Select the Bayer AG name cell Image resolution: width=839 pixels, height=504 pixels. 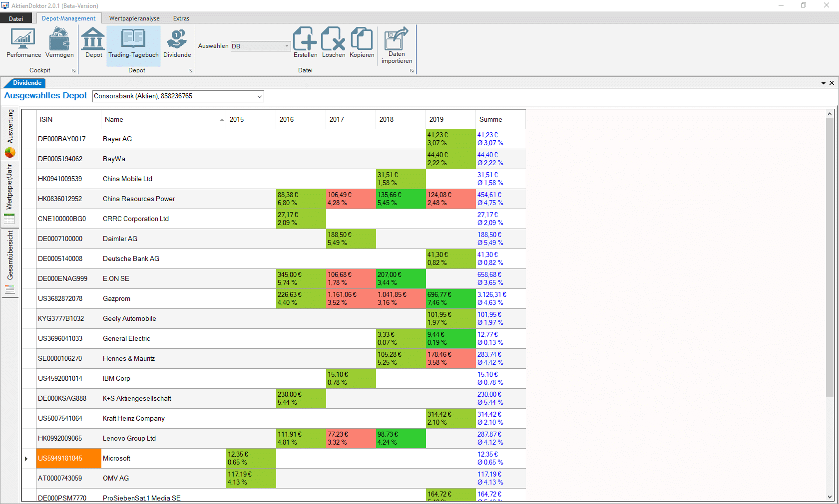[163, 139]
